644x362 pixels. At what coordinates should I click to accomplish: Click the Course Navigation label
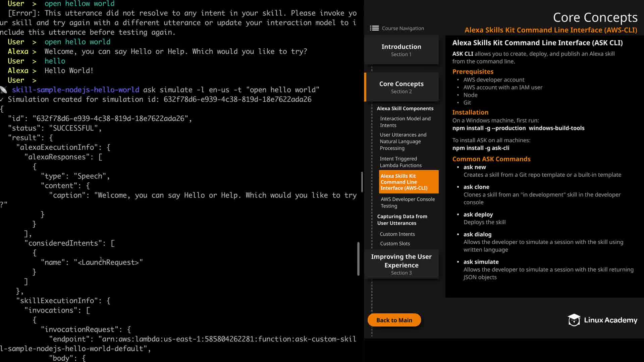[402, 28]
